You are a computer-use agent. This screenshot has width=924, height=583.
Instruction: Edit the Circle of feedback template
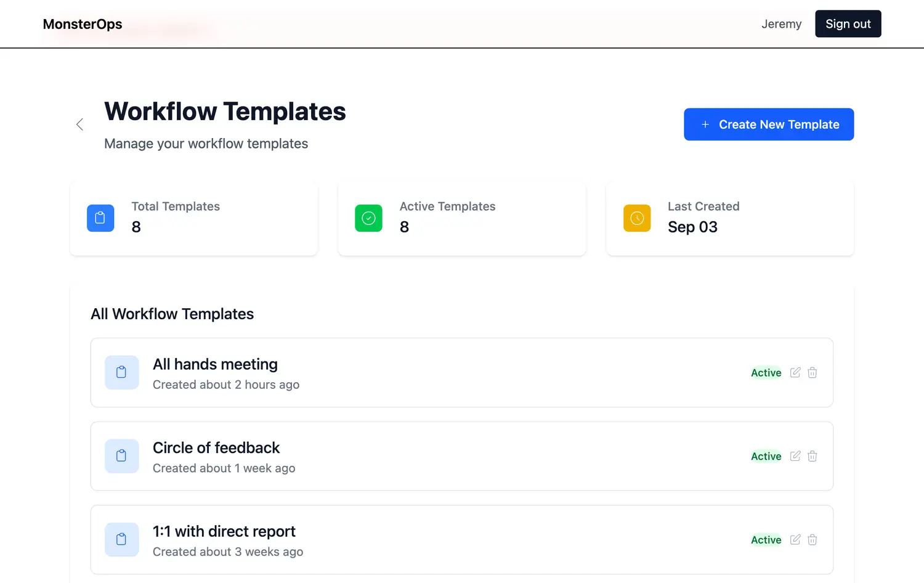[795, 456]
